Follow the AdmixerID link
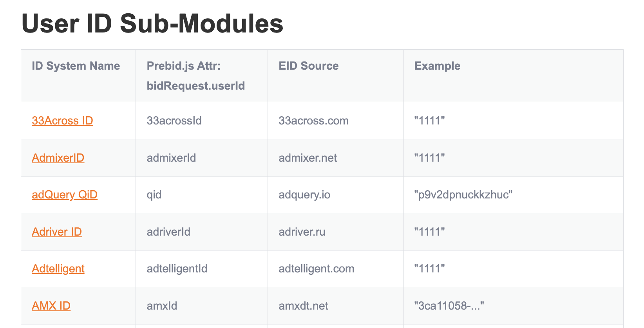Screen dimensions: 644x328 [x=58, y=158]
